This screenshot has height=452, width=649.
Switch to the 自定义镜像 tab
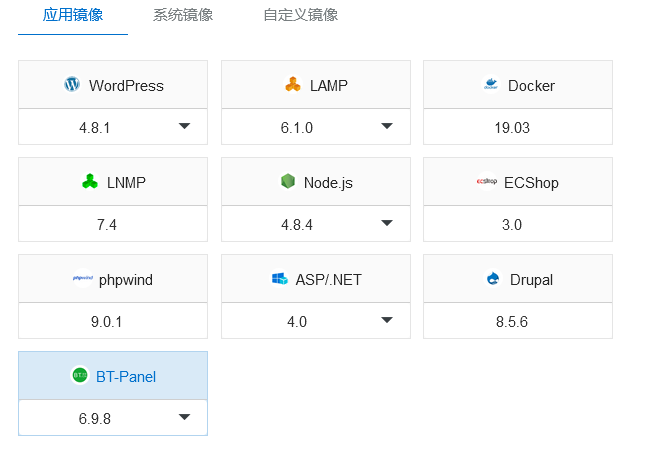(x=300, y=15)
